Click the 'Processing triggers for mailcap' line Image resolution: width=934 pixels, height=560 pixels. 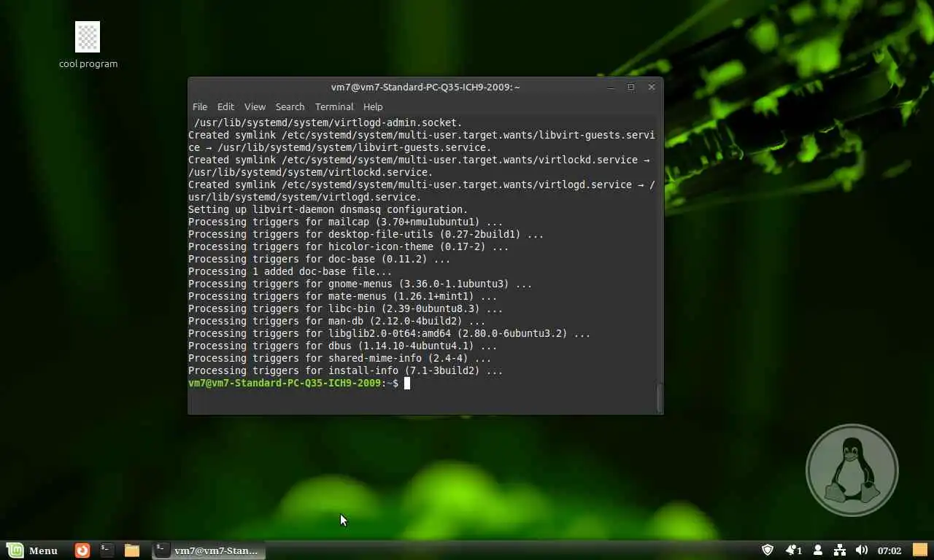346,222
